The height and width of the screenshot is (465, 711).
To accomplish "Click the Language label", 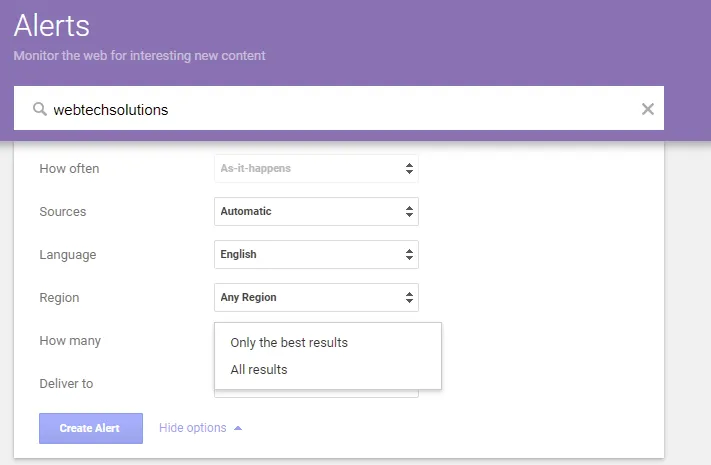I will tap(68, 255).
